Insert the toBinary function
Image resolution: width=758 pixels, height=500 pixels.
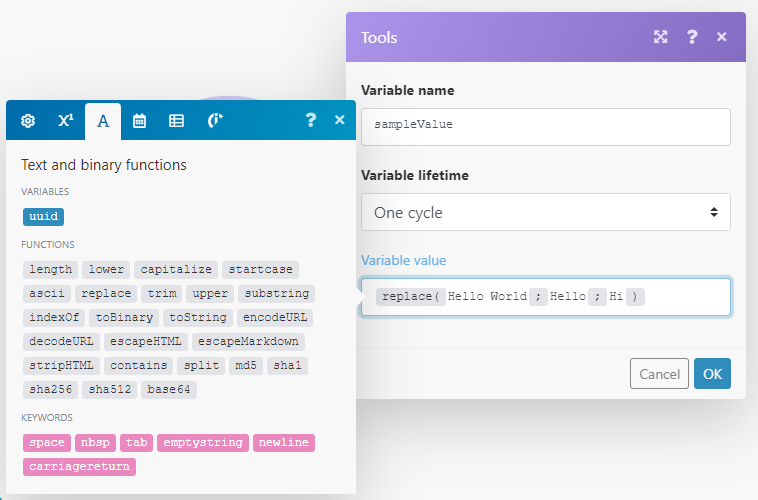(124, 318)
